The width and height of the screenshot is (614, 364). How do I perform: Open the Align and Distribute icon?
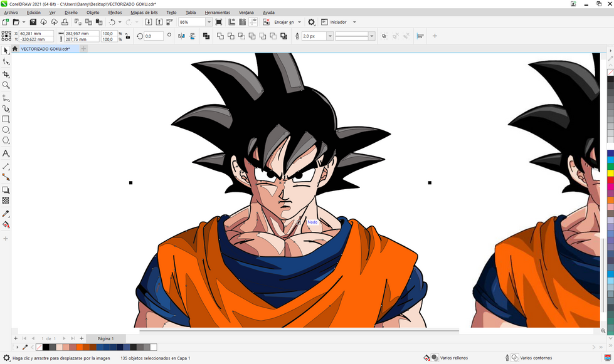(x=420, y=36)
